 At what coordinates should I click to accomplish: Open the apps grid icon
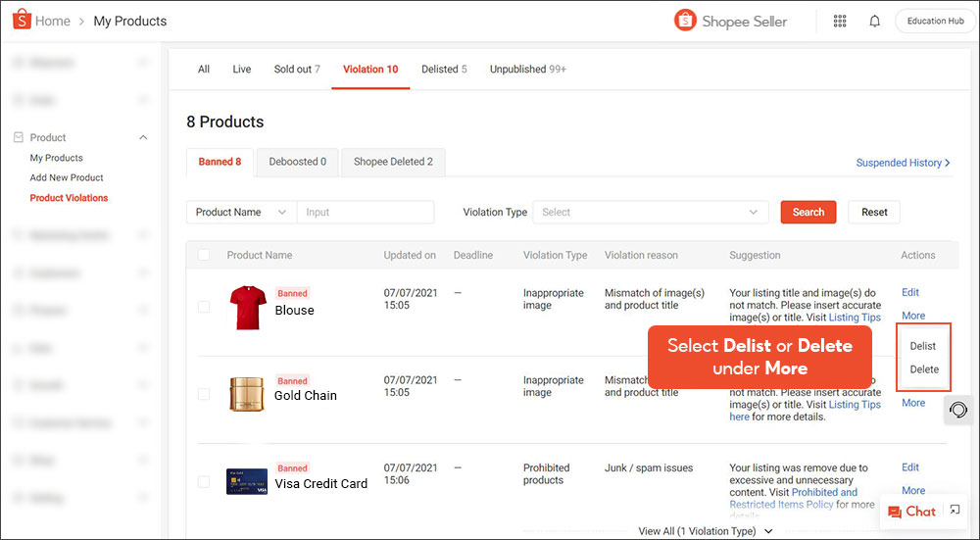click(x=840, y=21)
